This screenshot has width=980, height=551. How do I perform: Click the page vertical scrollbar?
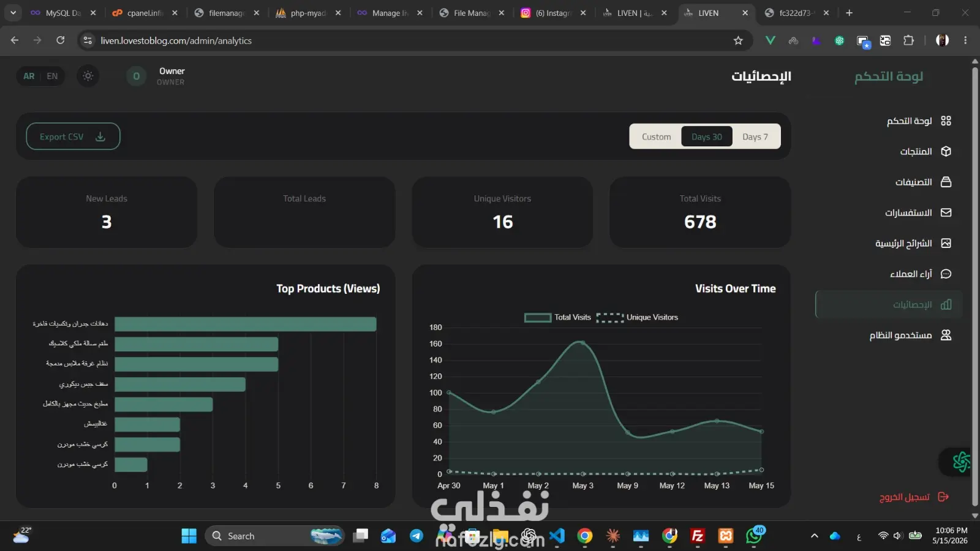point(974,288)
